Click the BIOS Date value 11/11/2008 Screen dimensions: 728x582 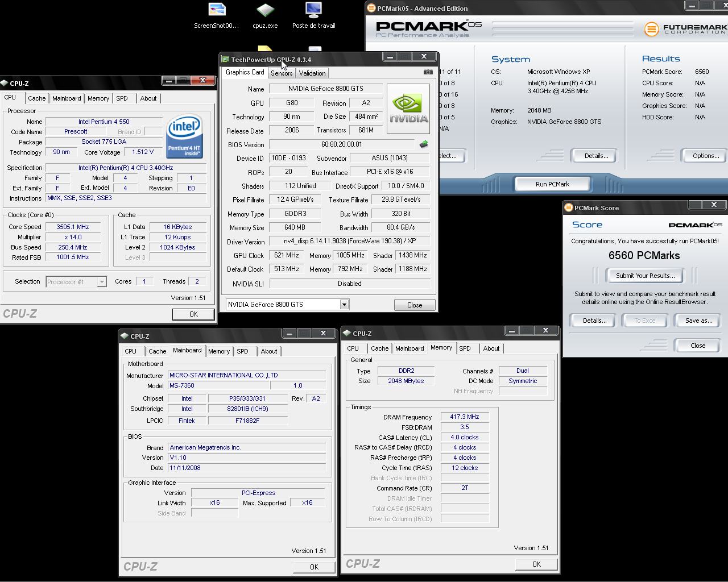[x=247, y=468]
